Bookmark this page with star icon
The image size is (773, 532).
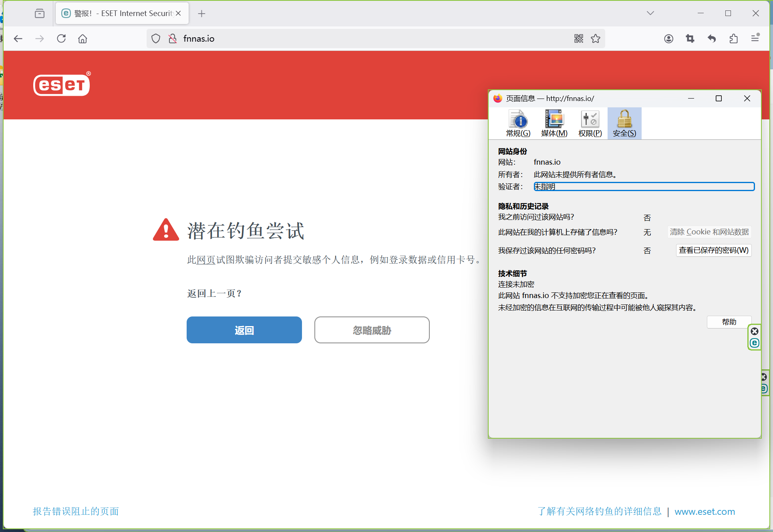click(596, 38)
